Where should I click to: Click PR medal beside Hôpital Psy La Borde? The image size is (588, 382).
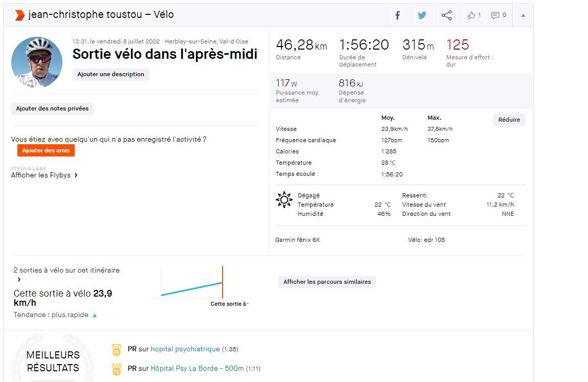117,370
